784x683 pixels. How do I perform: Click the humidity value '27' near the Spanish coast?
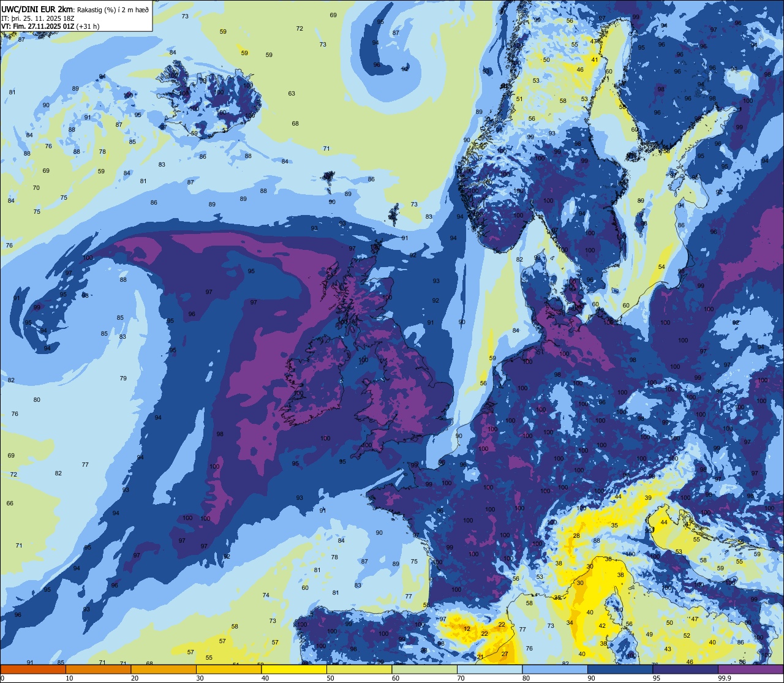(505, 654)
